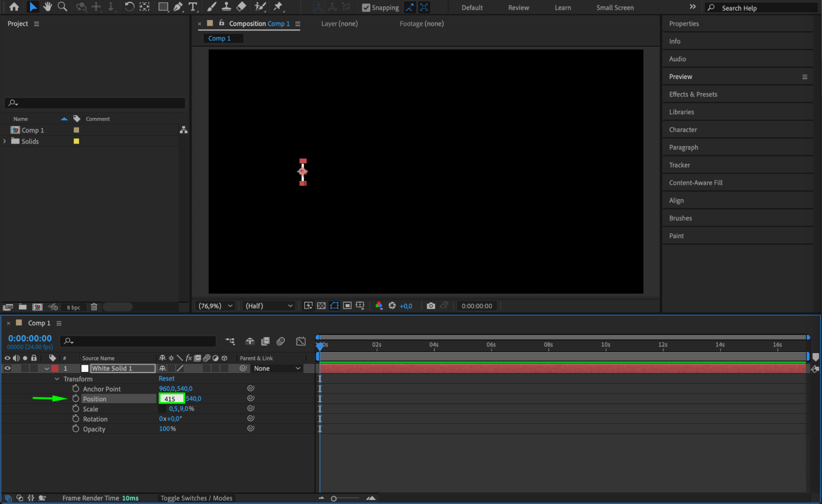Select the Puppet Pin tool
Screen dimensions: 822x504
click(278, 7)
